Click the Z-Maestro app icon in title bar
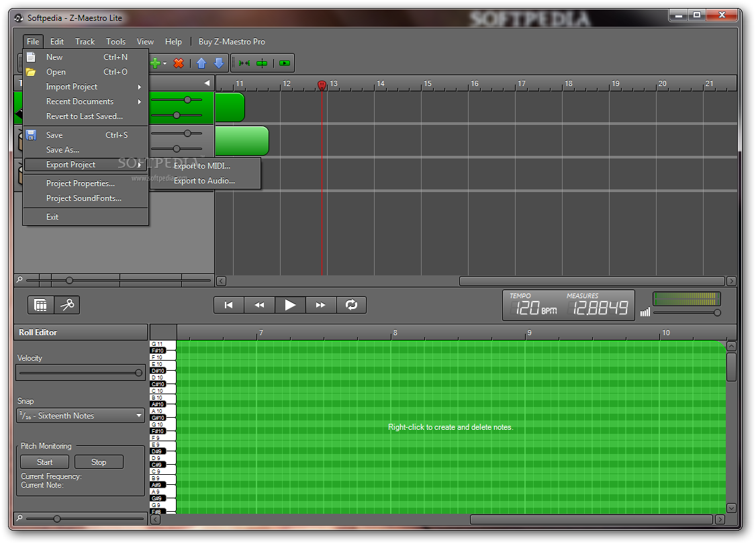 coord(19,18)
